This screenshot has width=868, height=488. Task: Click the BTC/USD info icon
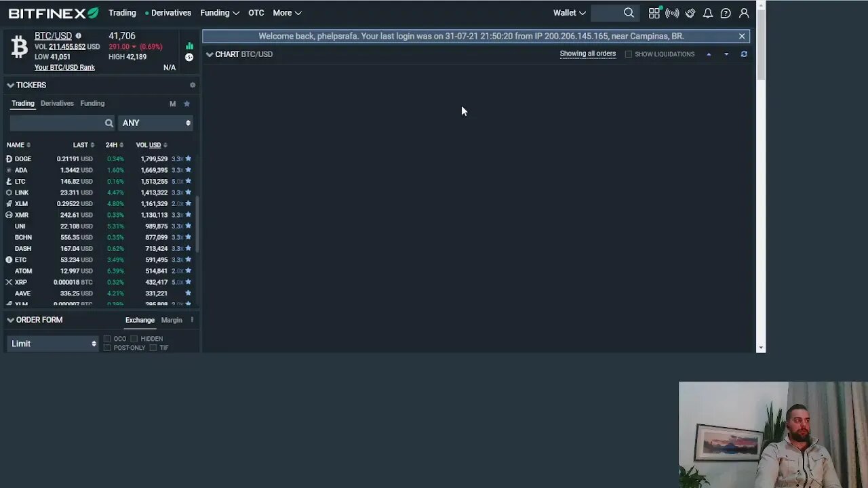tap(78, 36)
